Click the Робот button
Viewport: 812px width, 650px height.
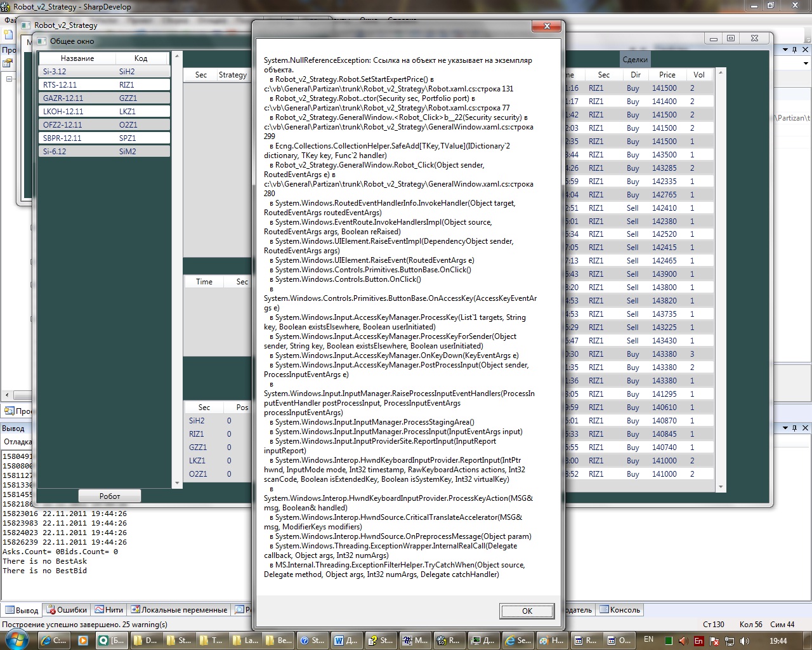[110, 496]
